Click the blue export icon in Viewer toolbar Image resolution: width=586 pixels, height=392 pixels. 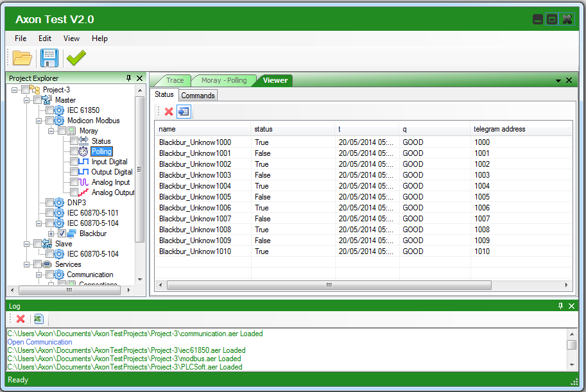184,112
